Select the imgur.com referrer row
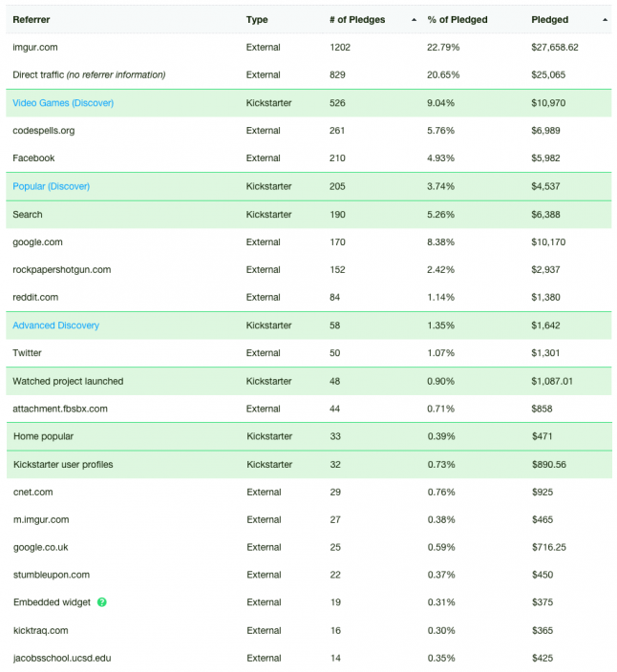 (x=308, y=47)
